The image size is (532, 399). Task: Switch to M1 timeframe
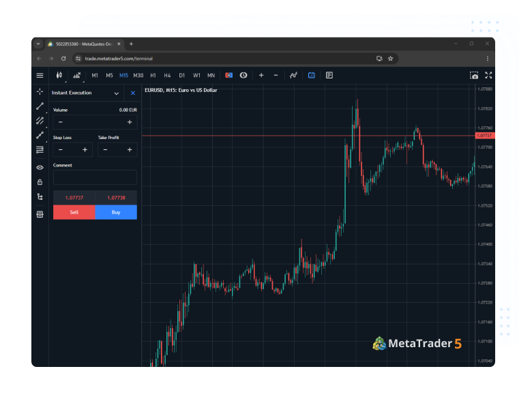coord(95,75)
